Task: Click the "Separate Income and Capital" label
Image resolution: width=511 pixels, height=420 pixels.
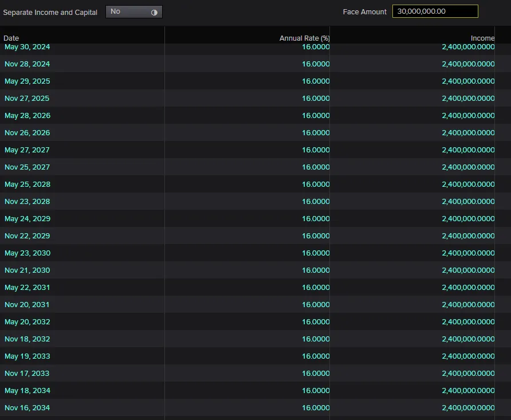Action: click(50, 13)
